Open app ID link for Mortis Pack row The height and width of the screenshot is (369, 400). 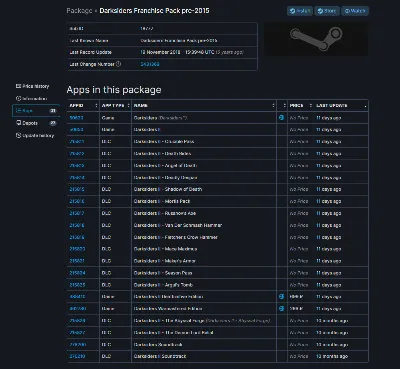[x=77, y=201]
